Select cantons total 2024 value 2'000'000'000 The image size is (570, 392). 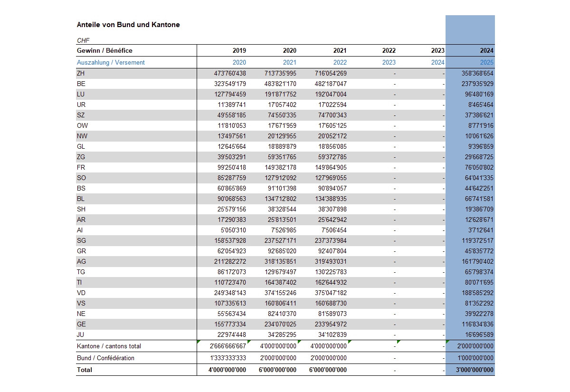[475, 346]
